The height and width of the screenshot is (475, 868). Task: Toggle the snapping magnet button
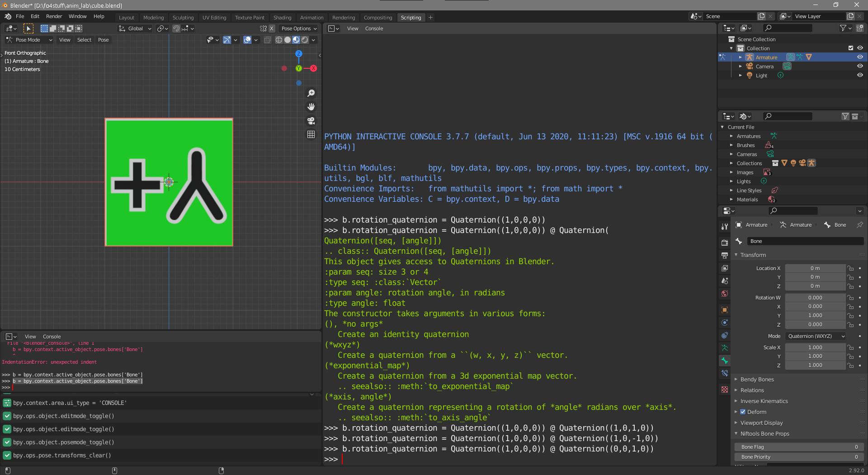point(176,28)
